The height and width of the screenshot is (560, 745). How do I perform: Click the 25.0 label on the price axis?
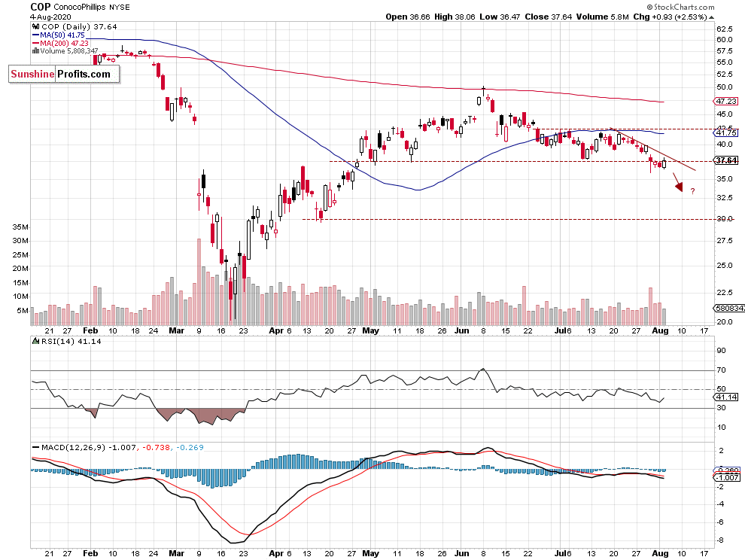tap(725, 265)
